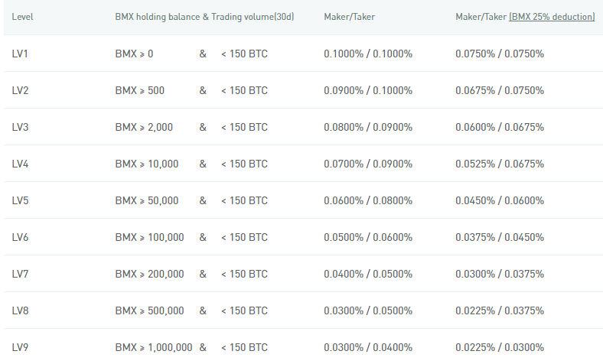Click the 0.0450% / 0.0600% deducted fee in LV5
Viewport: 603px width, 364px height.
[x=500, y=200]
